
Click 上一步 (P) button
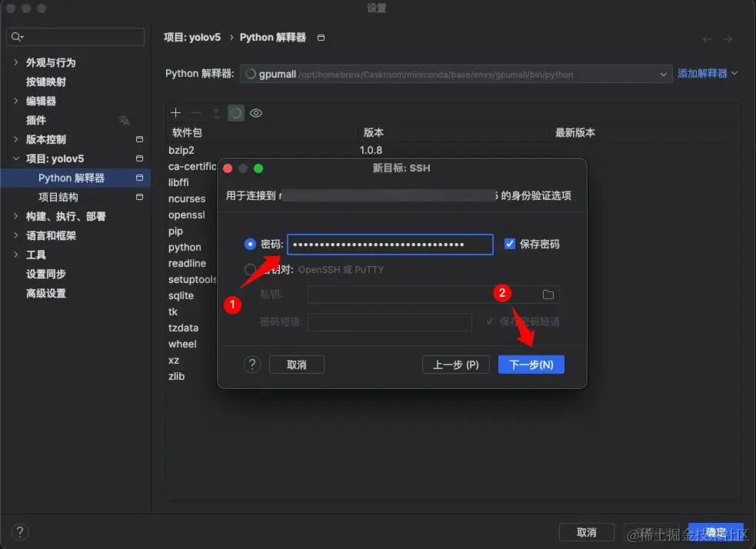coord(455,364)
